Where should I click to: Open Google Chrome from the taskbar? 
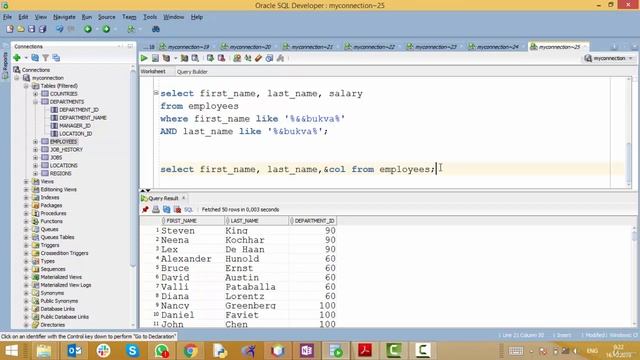click(x=190, y=350)
